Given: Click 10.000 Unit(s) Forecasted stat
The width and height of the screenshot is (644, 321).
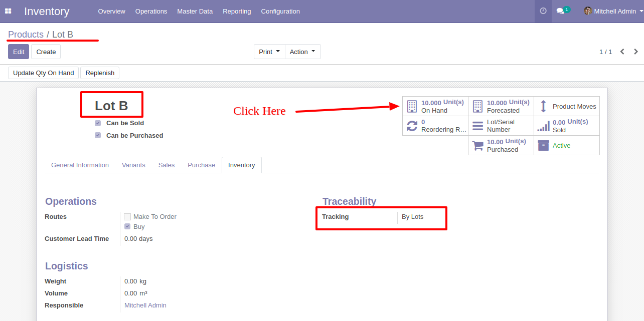Looking at the screenshot, I should coord(501,106).
